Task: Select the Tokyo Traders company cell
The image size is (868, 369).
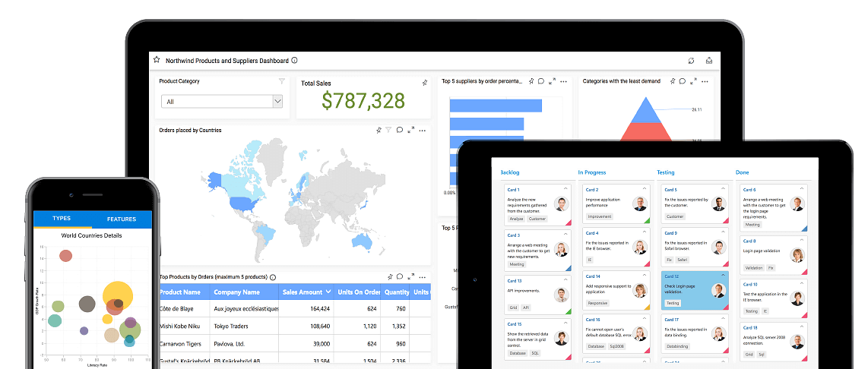Action: (244, 326)
